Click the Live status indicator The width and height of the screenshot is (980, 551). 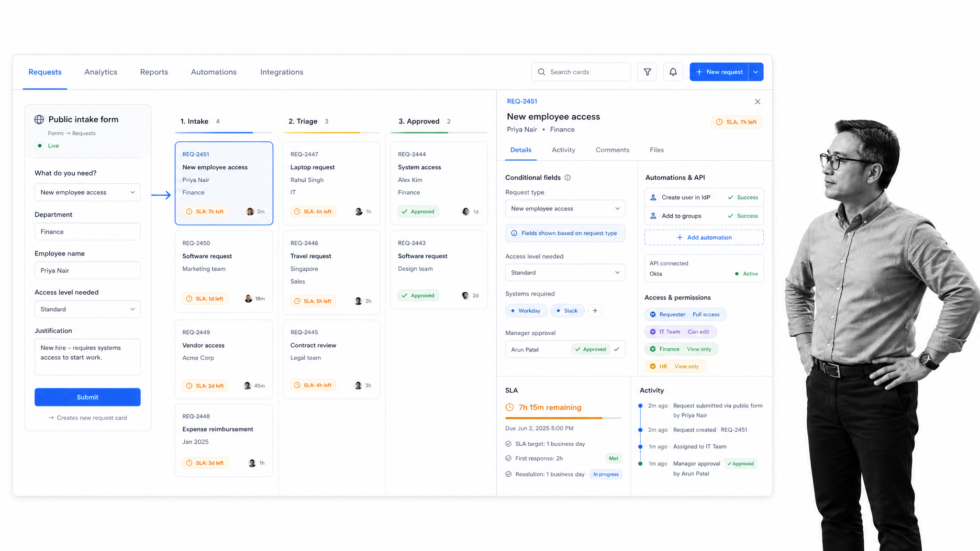pyautogui.click(x=48, y=145)
